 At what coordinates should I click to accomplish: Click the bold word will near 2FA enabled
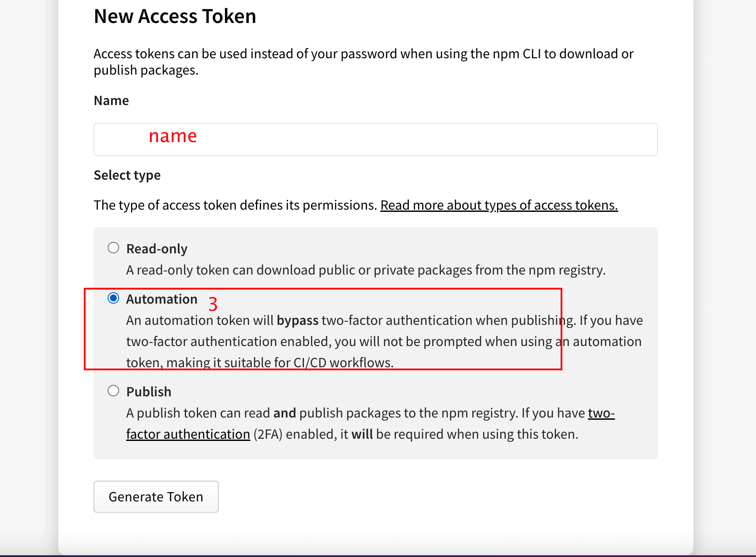click(362, 434)
